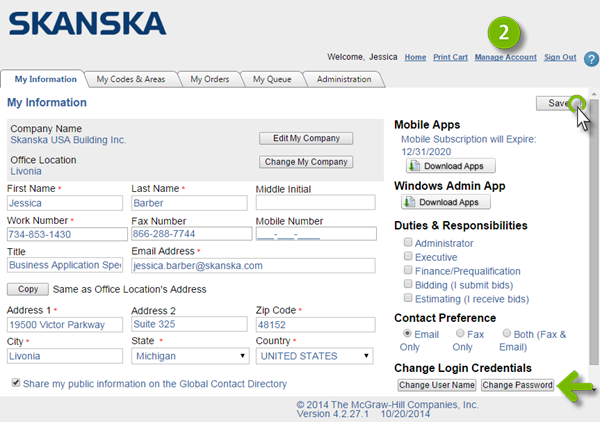Screen dimensions: 600x422
Task: Check the Executive duty checkbox
Action: [x=408, y=256]
